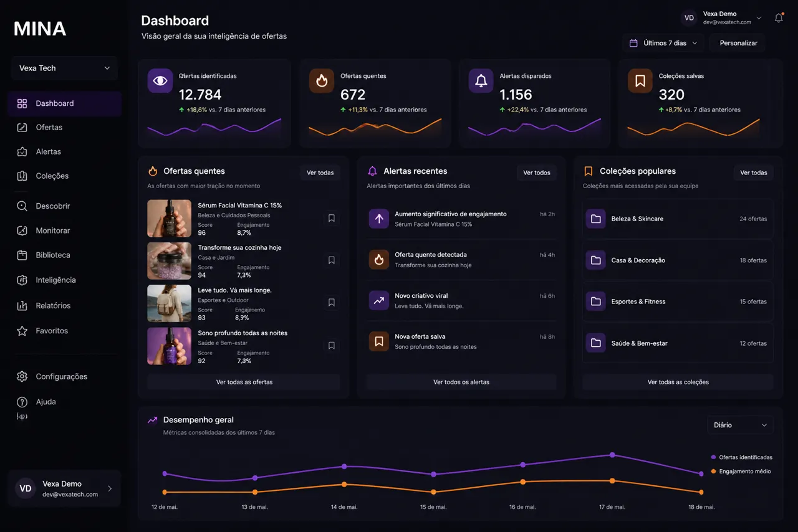Click the folder icon for Esportes & Fitness

pyautogui.click(x=595, y=302)
